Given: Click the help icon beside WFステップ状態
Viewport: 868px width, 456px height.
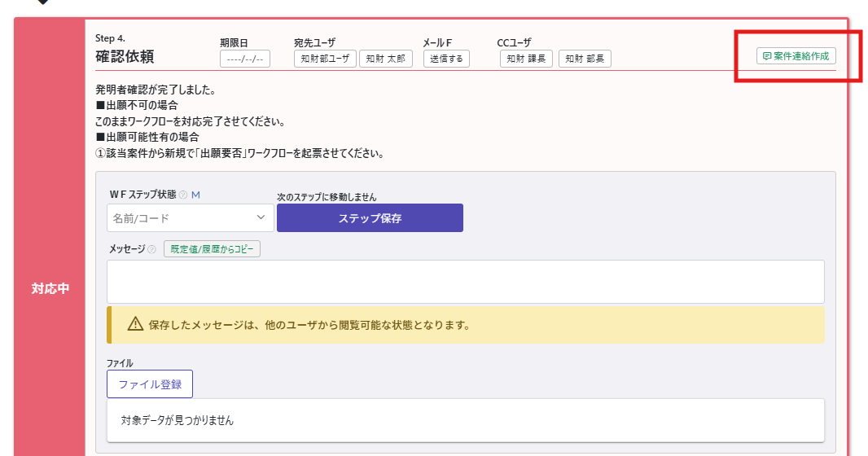Looking at the screenshot, I should 182,195.
